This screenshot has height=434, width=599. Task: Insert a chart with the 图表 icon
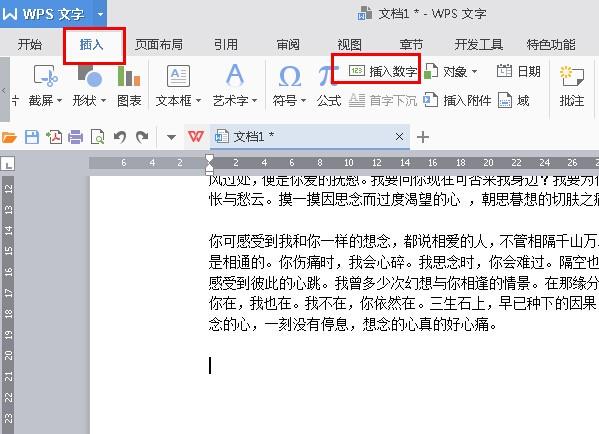tap(129, 76)
